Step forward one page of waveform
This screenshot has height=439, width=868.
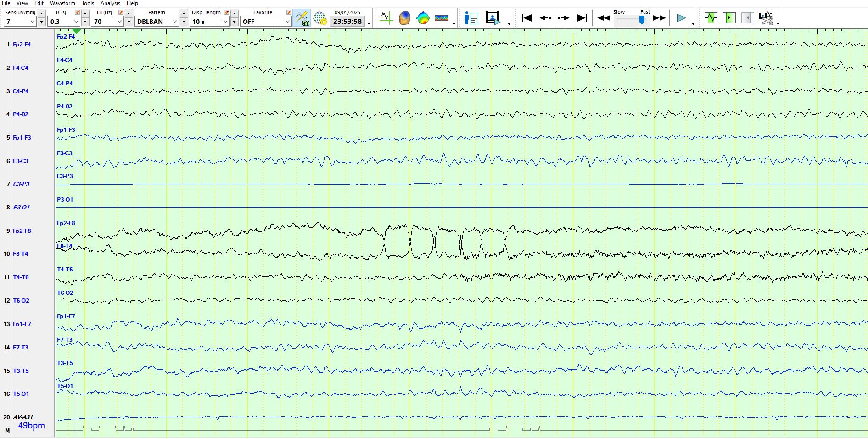click(x=563, y=18)
